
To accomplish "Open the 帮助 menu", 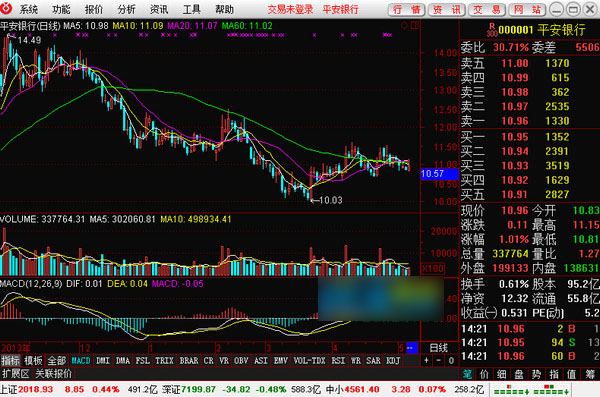I will pos(225,9).
